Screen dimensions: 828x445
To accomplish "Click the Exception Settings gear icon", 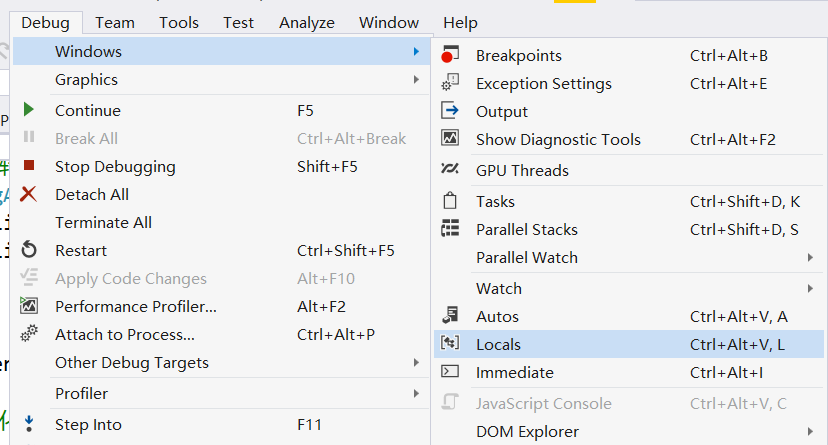I will pyautogui.click(x=450, y=83).
